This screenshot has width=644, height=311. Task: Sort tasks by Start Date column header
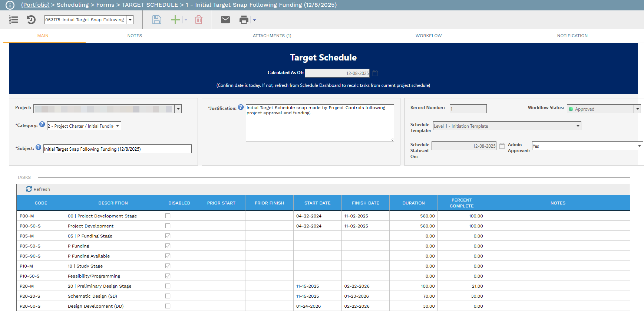pyautogui.click(x=317, y=203)
